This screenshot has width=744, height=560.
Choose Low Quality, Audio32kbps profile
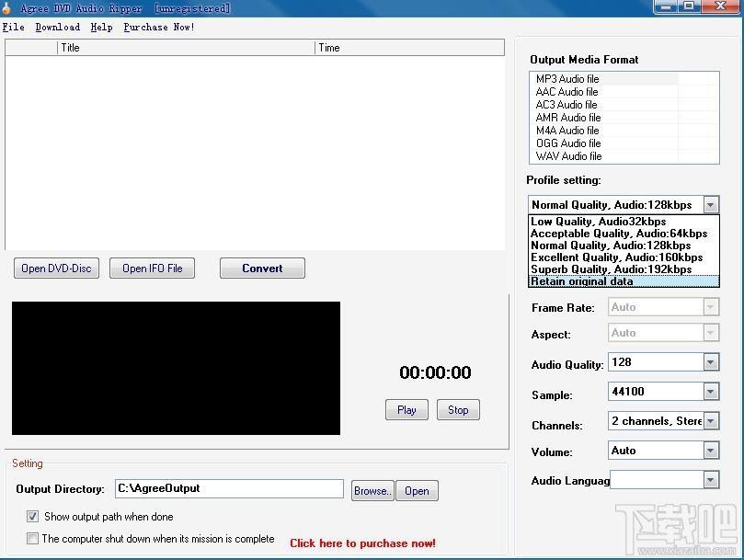624,222
